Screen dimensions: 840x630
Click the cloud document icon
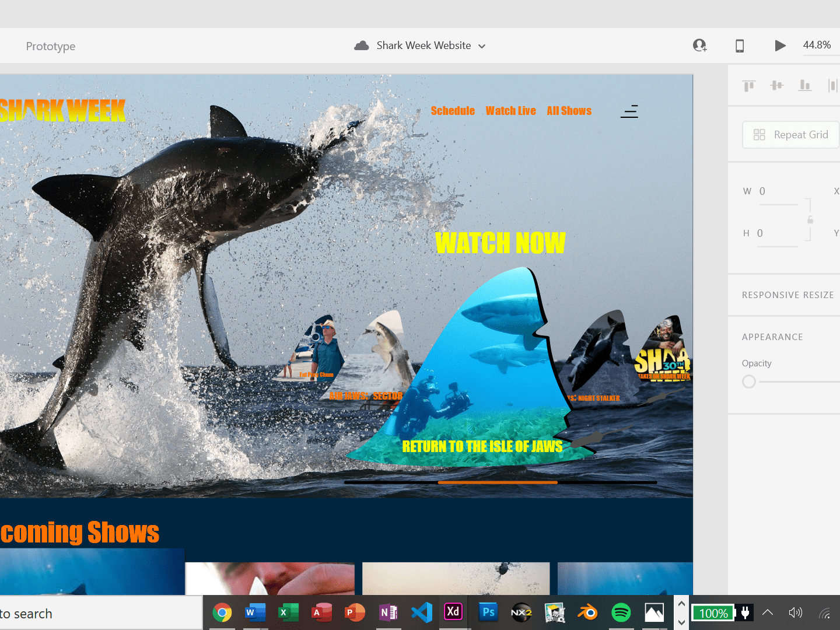pos(362,45)
